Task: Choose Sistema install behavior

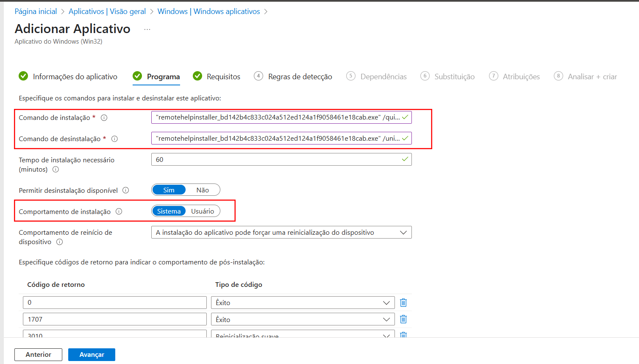Action: coord(169,211)
